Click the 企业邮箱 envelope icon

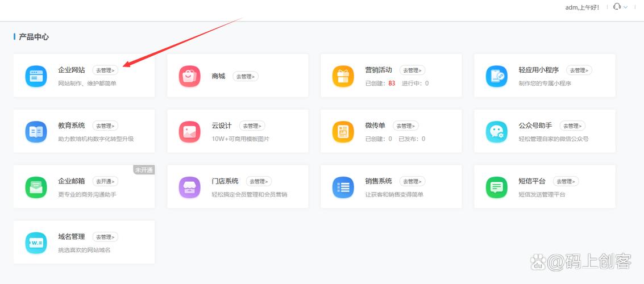point(36,187)
